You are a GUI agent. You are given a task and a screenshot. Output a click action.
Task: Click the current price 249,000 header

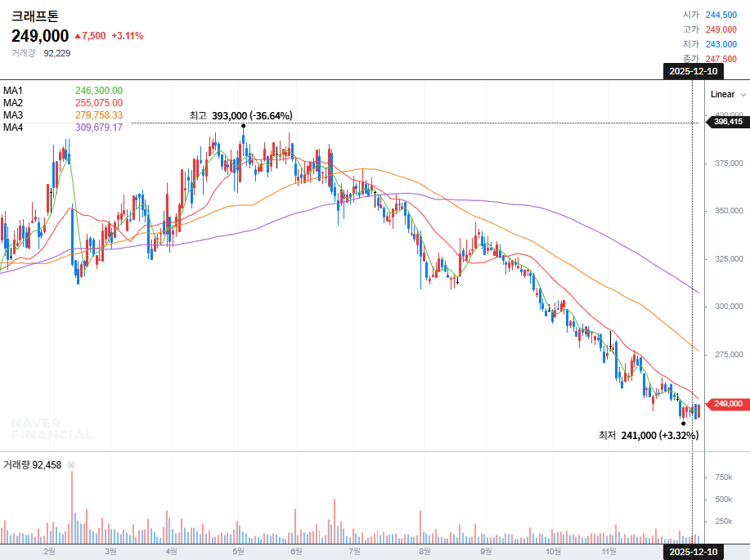click(40, 36)
